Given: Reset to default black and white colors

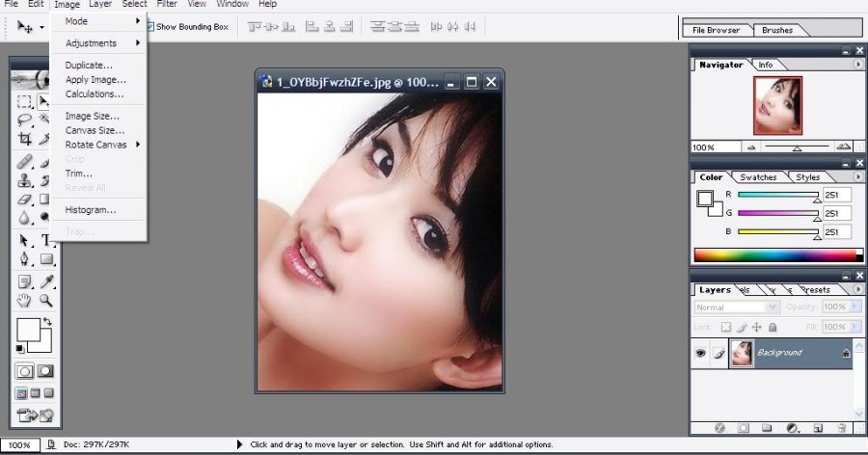Looking at the screenshot, I should (20, 349).
